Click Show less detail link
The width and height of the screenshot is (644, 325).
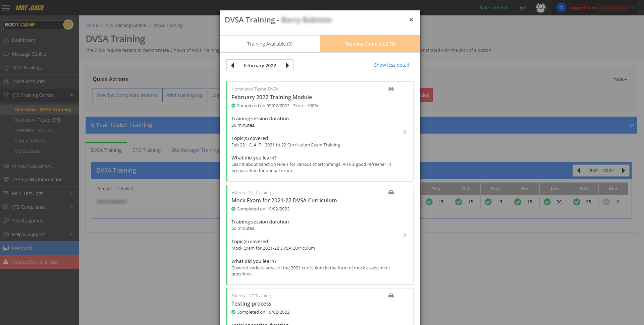point(391,65)
